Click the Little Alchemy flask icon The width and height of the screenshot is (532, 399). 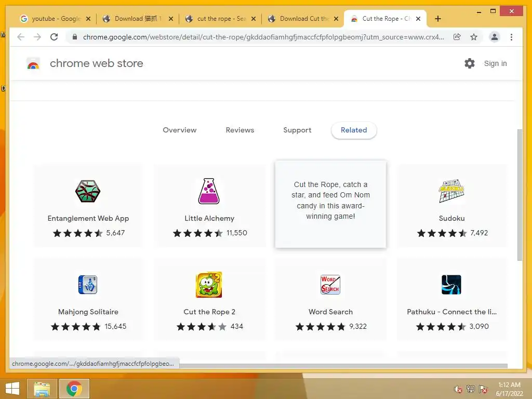pos(209,191)
